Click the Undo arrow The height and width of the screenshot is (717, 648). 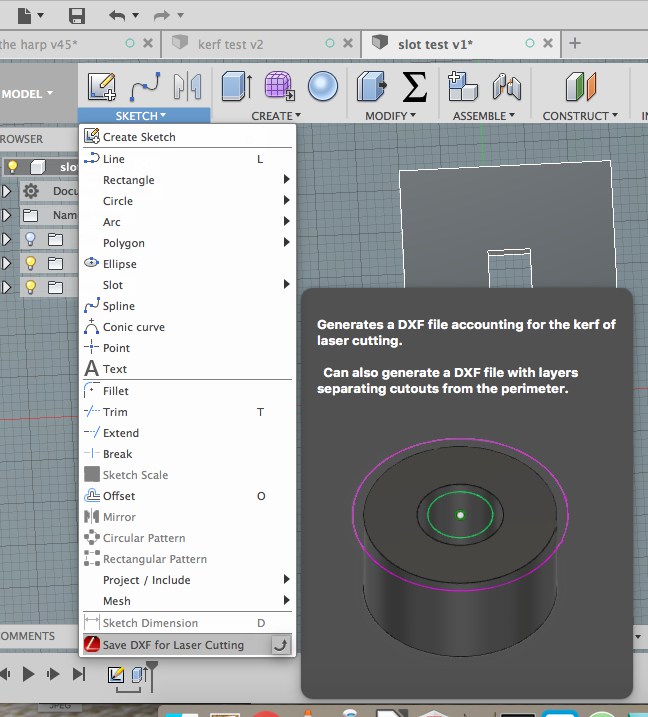pos(117,16)
